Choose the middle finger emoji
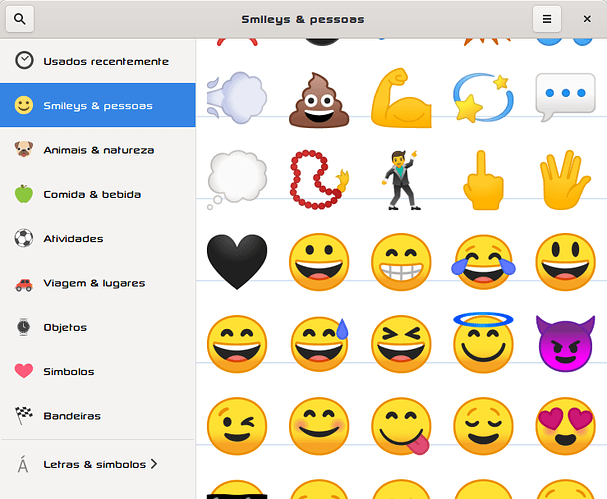The image size is (607, 499). point(483,180)
